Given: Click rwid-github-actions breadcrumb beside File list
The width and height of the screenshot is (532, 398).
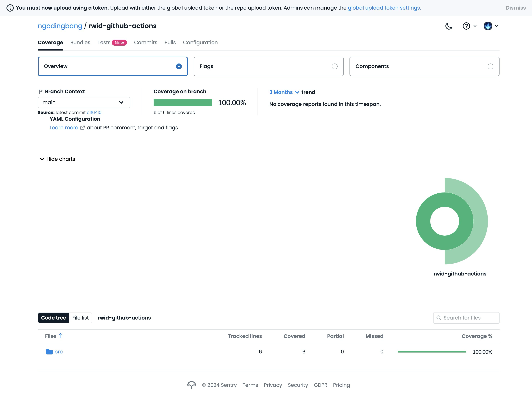Looking at the screenshot, I should [124, 318].
